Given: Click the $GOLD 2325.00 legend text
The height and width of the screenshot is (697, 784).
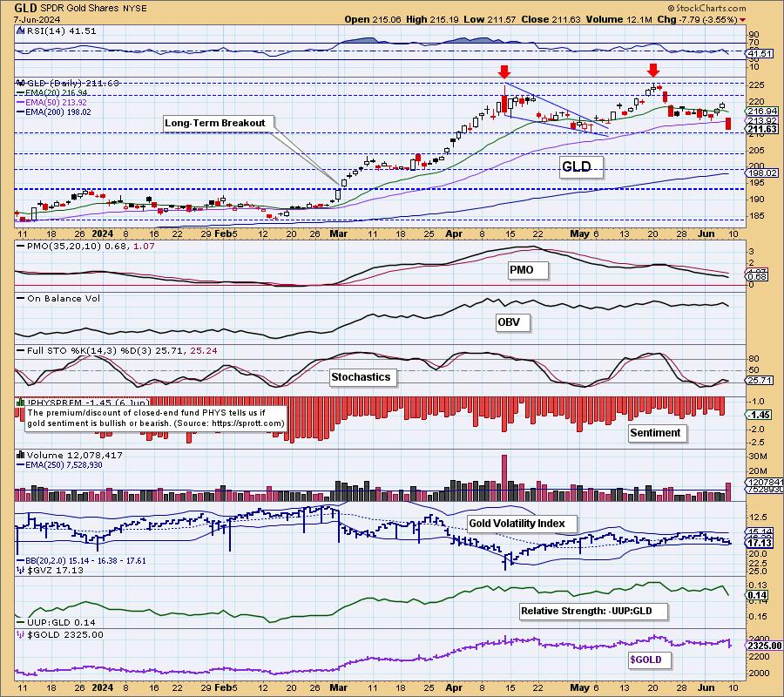Looking at the screenshot, I should 65,634.
